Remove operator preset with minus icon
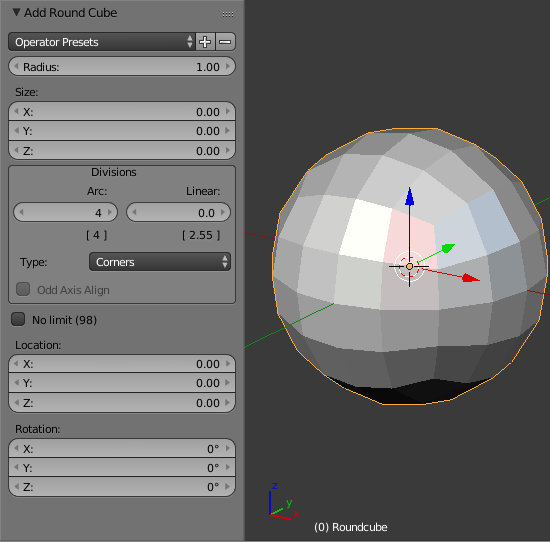This screenshot has height=542, width=550. [225, 42]
